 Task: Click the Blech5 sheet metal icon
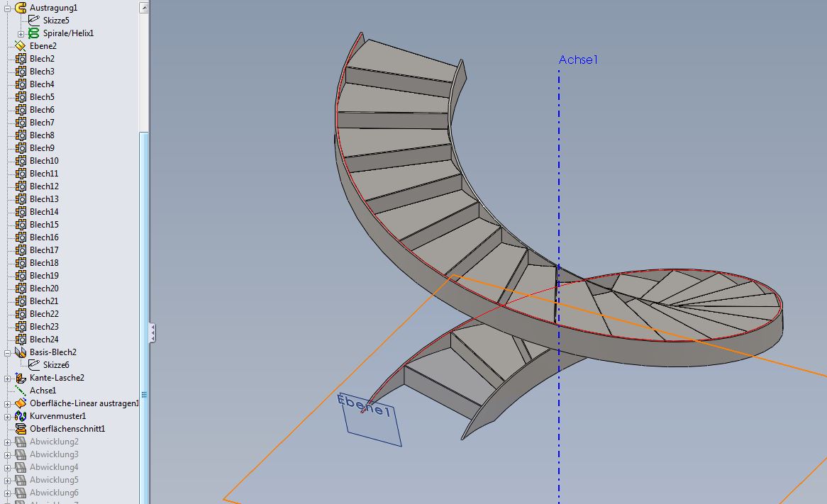(x=21, y=97)
